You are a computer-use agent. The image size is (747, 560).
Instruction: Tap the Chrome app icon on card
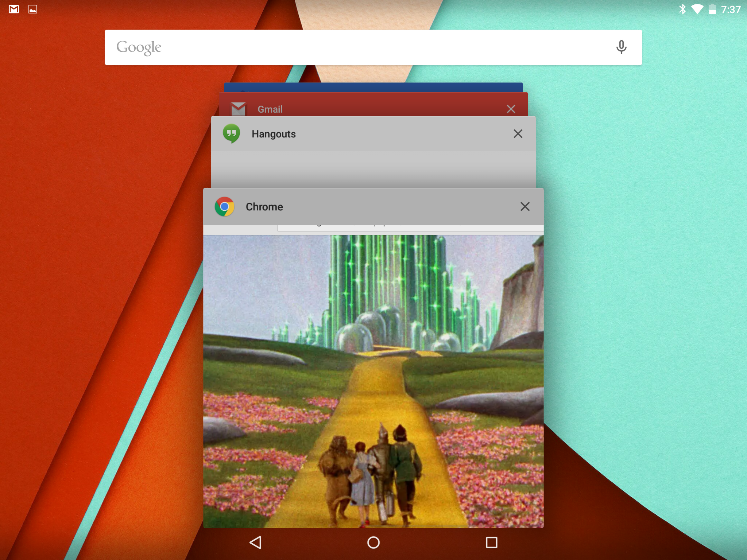click(224, 207)
